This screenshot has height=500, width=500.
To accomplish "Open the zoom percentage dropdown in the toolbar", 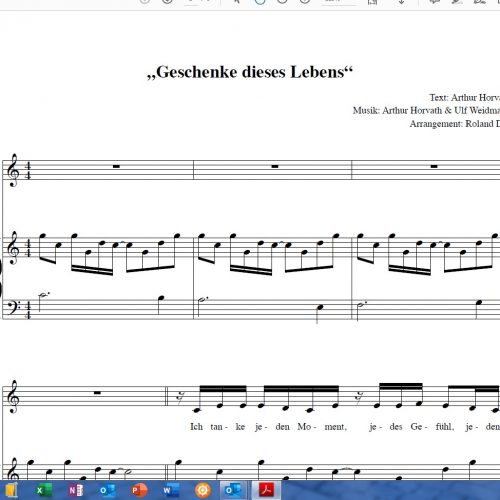I will (x=337, y=2).
